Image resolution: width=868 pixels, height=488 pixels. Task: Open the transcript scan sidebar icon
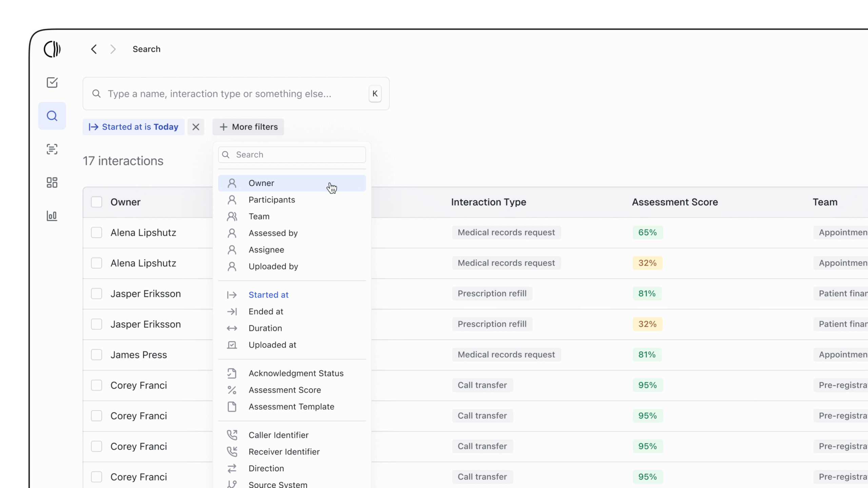[52, 149]
